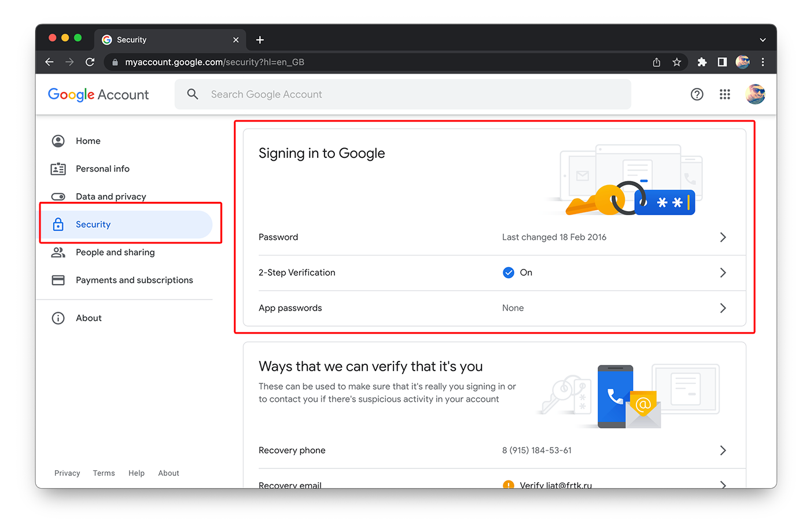Screen dimensions: 810x532
Task: Click the Personal info ID card icon
Action: pyautogui.click(x=58, y=169)
